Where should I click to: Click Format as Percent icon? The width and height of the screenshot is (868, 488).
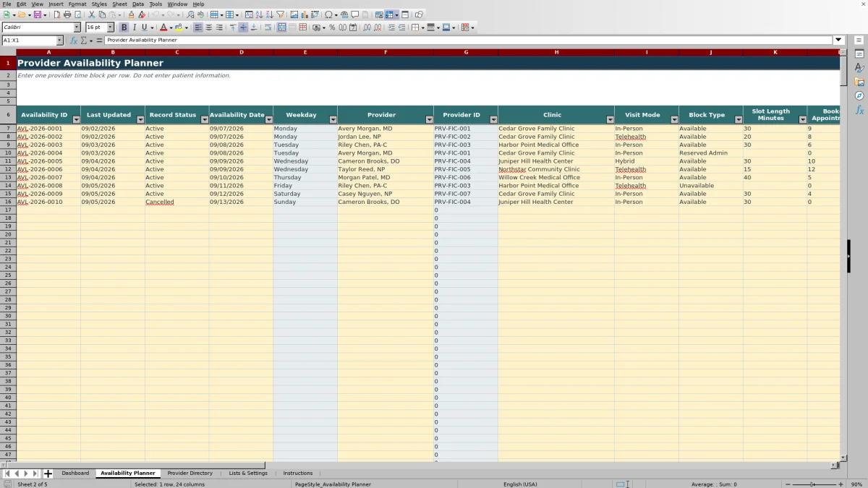[332, 27]
